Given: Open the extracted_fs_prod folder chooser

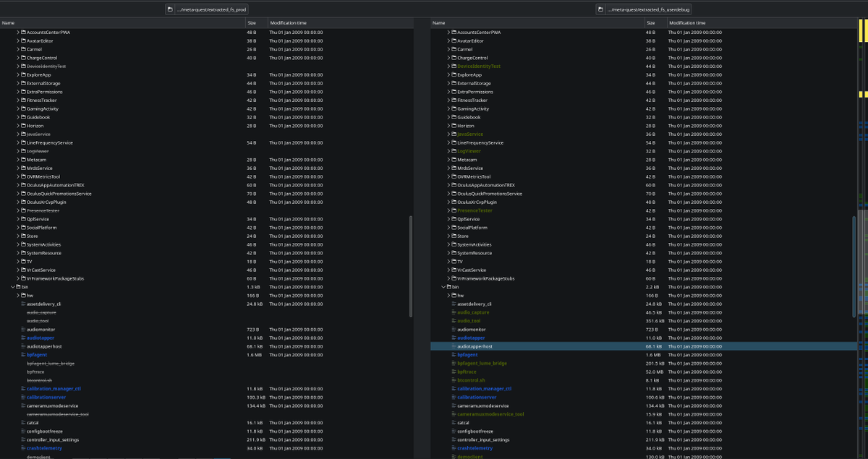Looking at the screenshot, I should pyautogui.click(x=170, y=9).
